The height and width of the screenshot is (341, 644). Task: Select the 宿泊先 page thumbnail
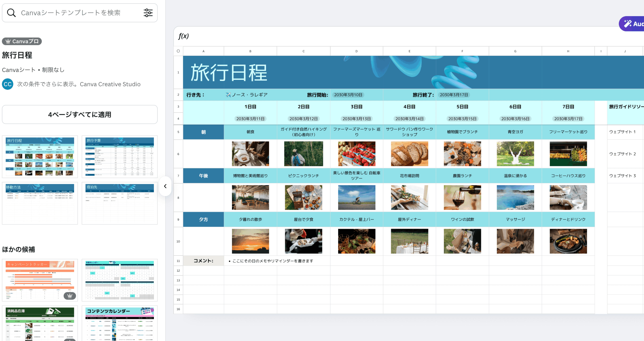pos(120,203)
